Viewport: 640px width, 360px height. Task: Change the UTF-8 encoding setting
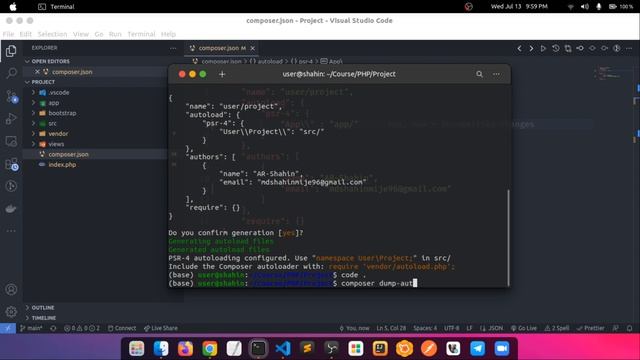pyautogui.click(x=451, y=328)
